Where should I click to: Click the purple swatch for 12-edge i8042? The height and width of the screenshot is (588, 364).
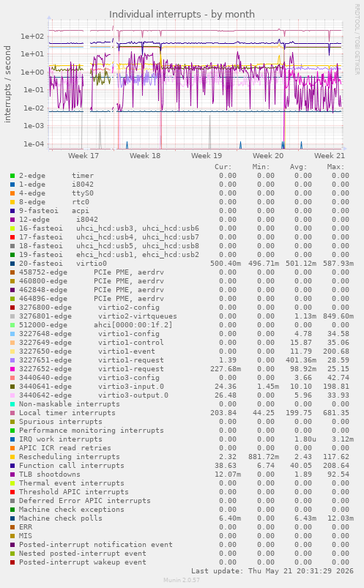pyautogui.click(x=12, y=220)
